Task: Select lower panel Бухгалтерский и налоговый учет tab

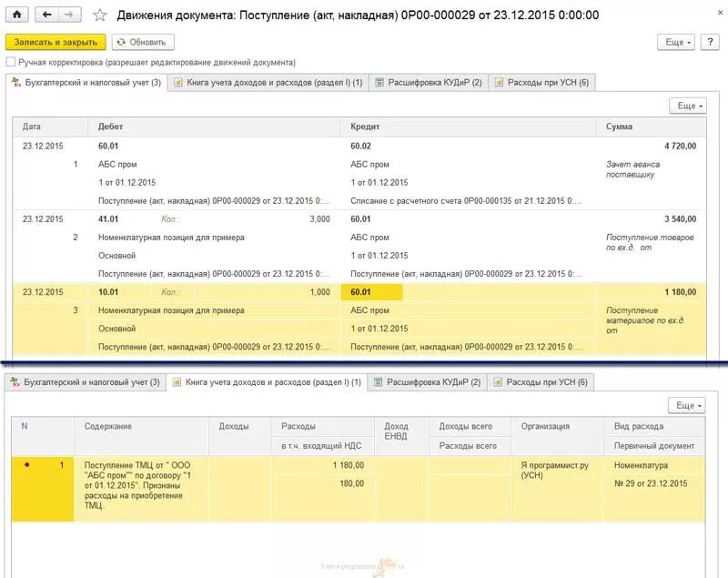Action: (88, 382)
